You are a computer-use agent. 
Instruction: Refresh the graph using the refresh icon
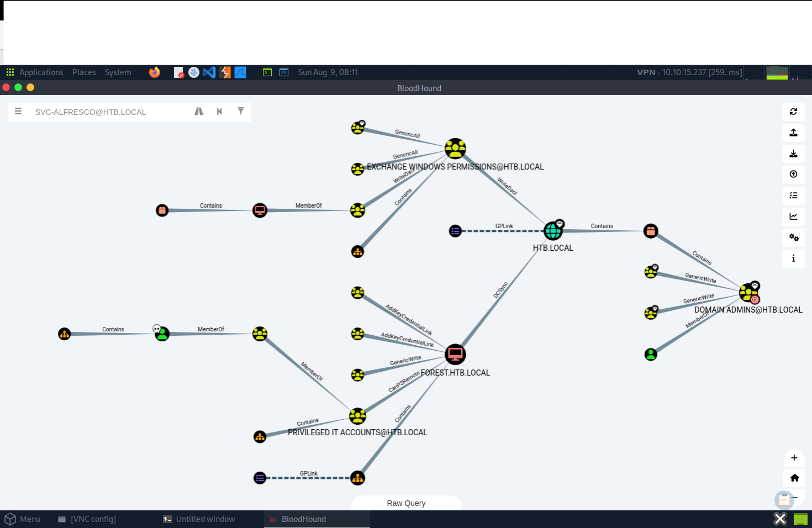[793, 112]
